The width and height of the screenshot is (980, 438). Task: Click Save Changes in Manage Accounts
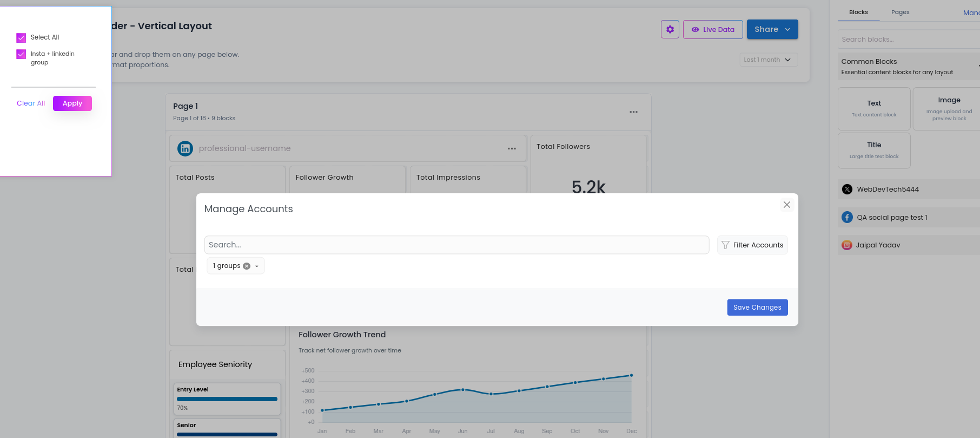click(x=757, y=307)
